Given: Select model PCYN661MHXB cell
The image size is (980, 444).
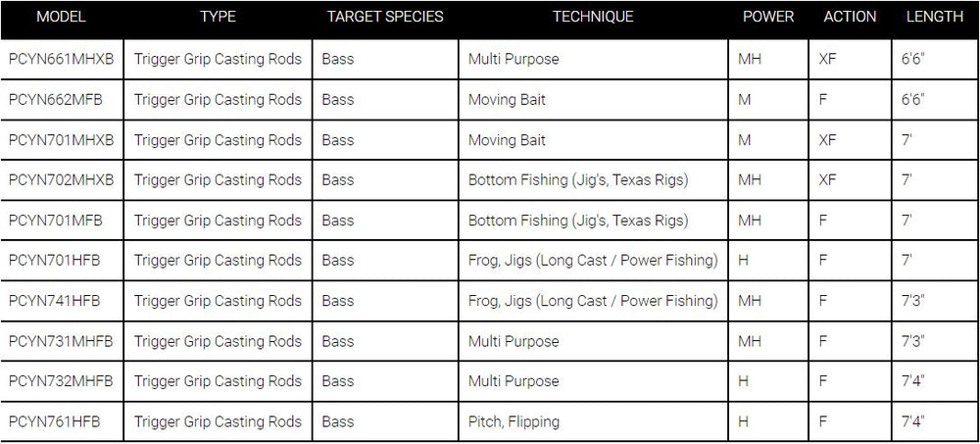Looking at the screenshot, I should [x=61, y=59].
